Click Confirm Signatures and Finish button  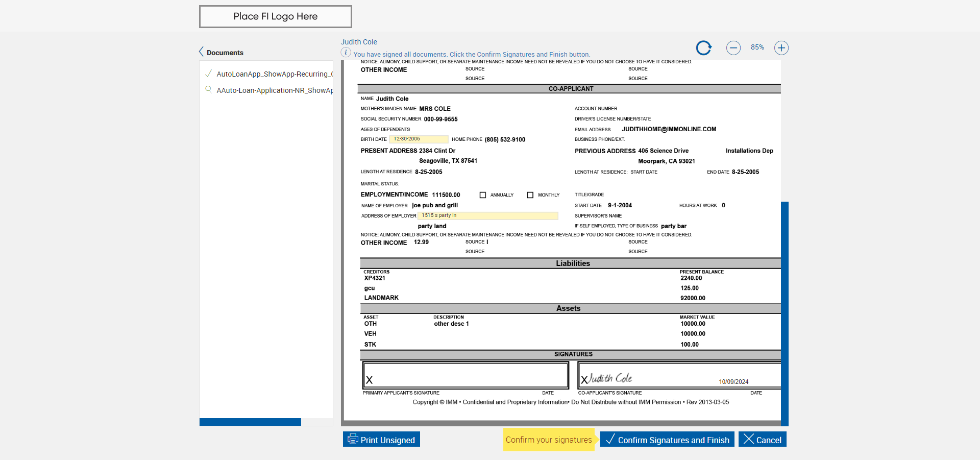point(668,440)
